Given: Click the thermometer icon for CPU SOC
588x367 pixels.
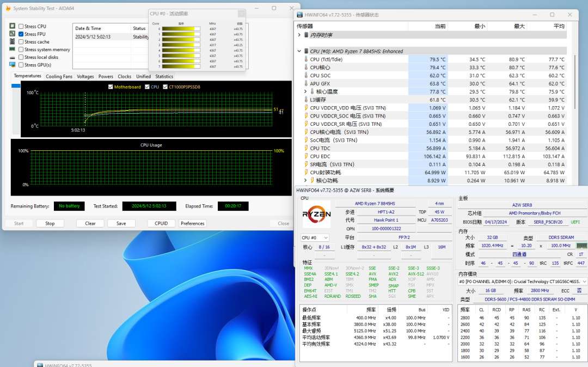Looking at the screenshot, I should (x=306, y=75).
